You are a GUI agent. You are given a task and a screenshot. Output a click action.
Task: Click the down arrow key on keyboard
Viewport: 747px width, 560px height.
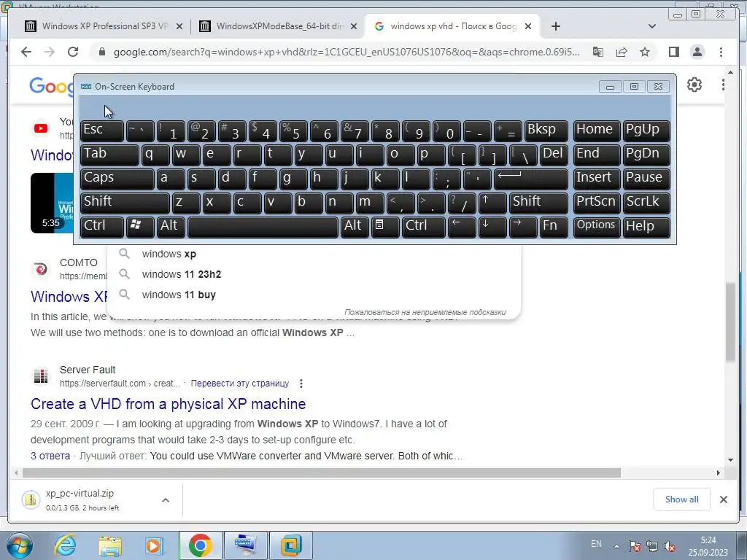492,226
